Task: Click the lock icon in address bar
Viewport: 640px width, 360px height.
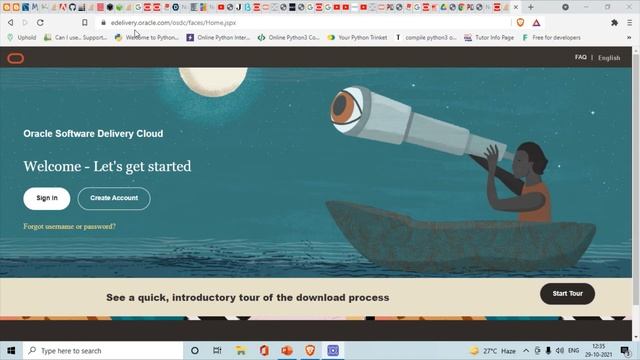Action: tap(103, 23)
